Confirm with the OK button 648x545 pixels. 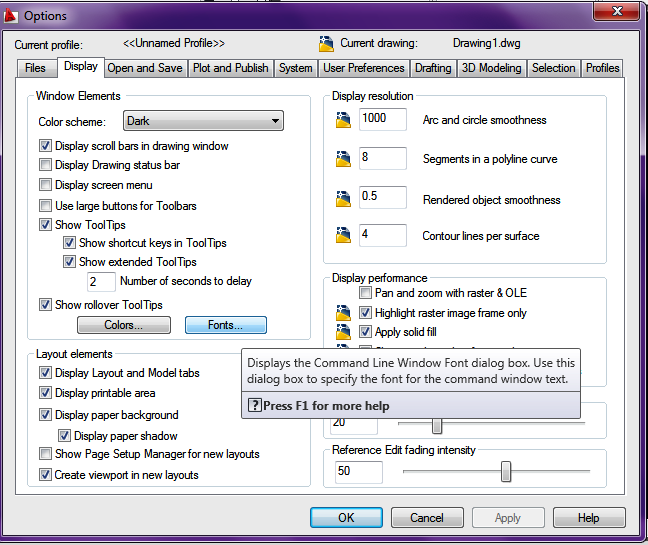(x=346, y=517)
